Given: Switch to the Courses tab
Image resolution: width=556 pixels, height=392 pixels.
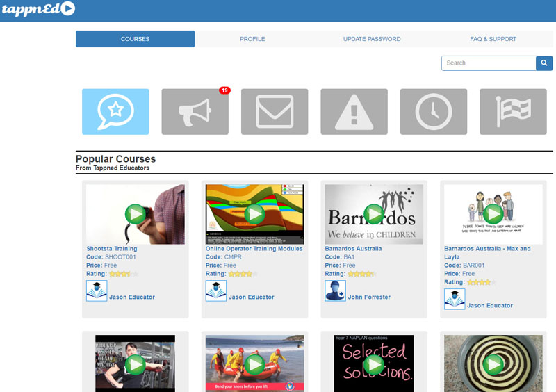Looking at the screenshot, I should (x=135, y=39).
